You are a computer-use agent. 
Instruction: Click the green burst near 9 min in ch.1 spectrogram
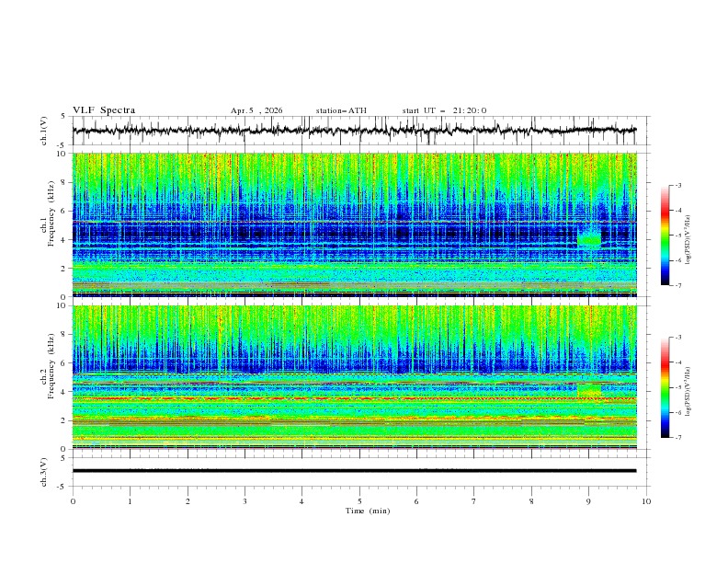588,239
